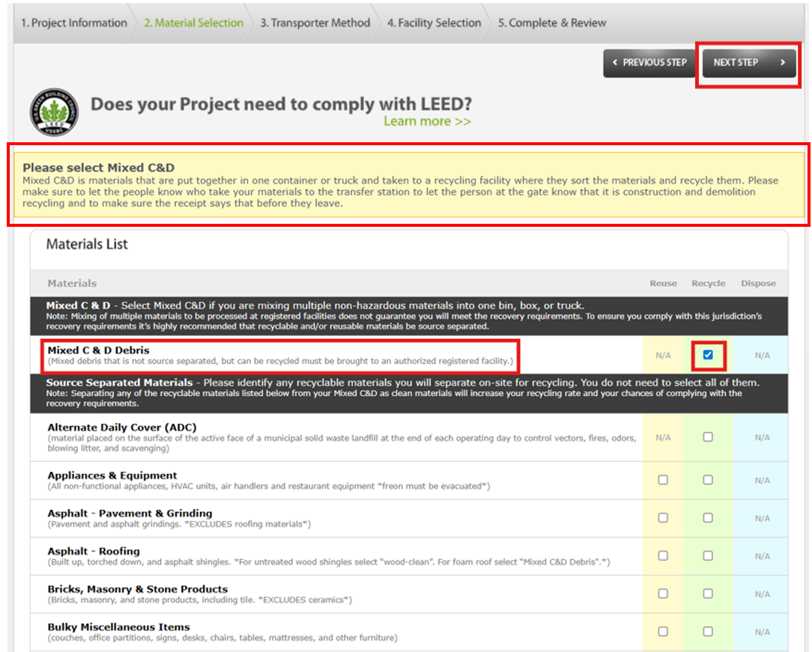This screenshot has height=652, width=812.
Task: Jump to the Facility Selection step
Action: point(434,22)
